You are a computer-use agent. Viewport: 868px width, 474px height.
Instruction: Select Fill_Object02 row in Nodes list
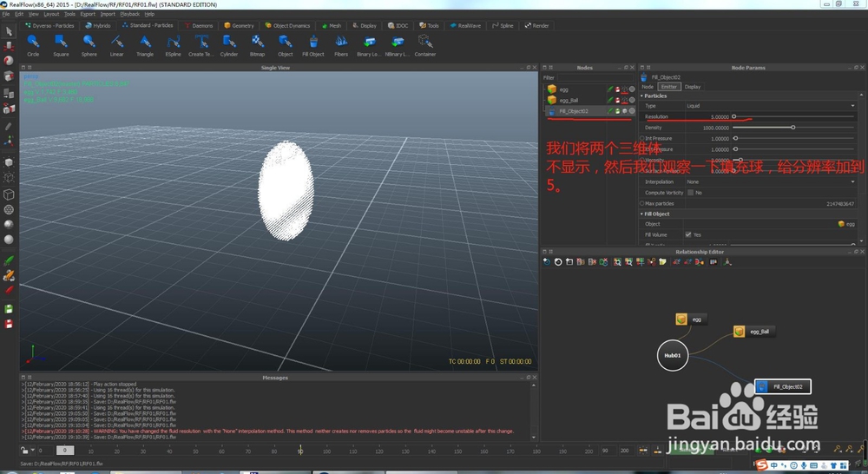[x=589, y=111]
